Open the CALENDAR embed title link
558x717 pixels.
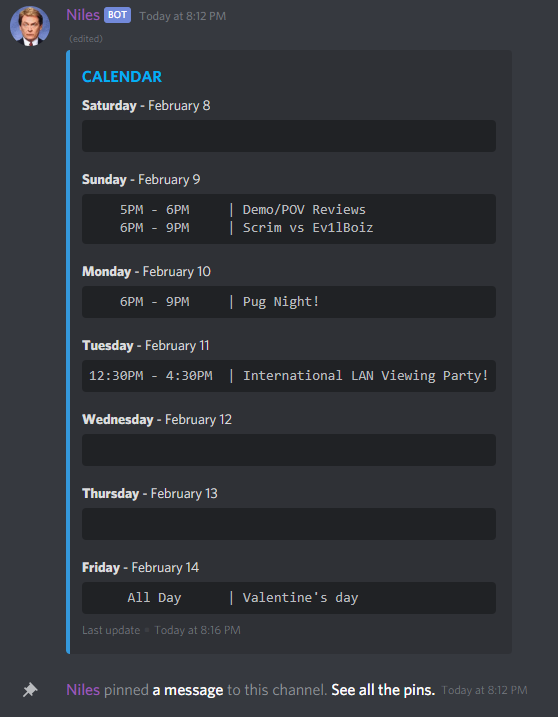click(122, 76)
